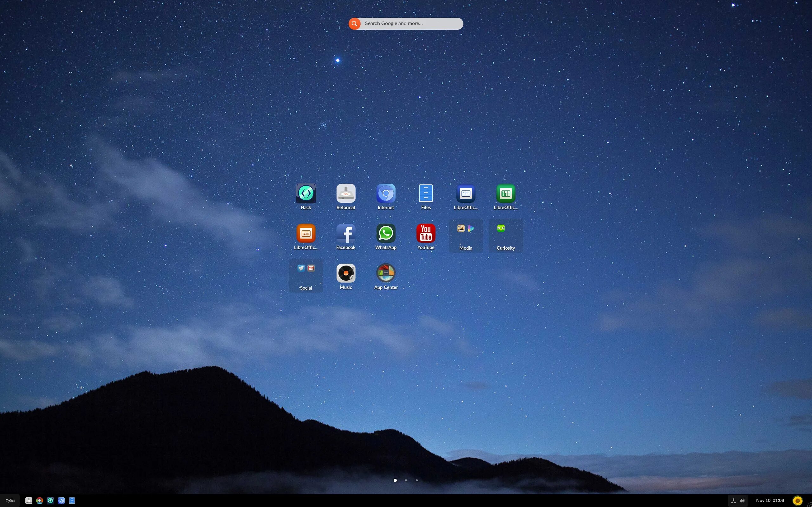
Task: Click the orange search magnifier button
Action: tap(354, 23)
